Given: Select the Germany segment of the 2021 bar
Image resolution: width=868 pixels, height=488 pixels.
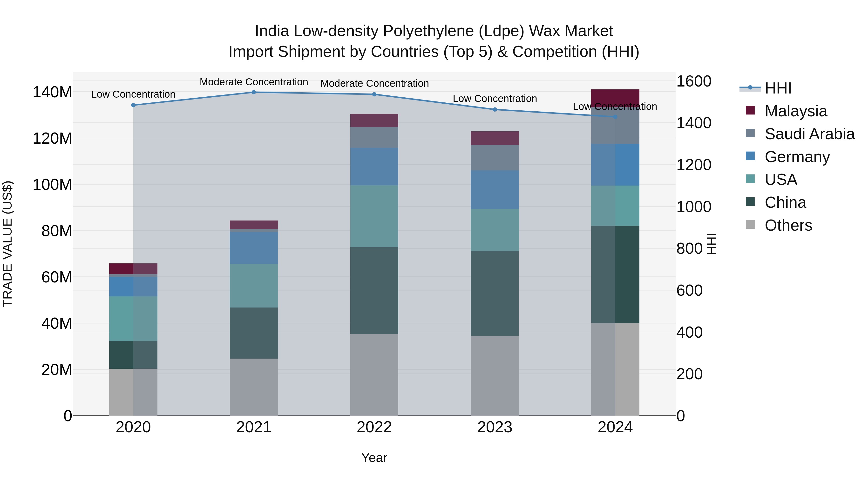Looking at the screenshot, I should tap(254, 248).
